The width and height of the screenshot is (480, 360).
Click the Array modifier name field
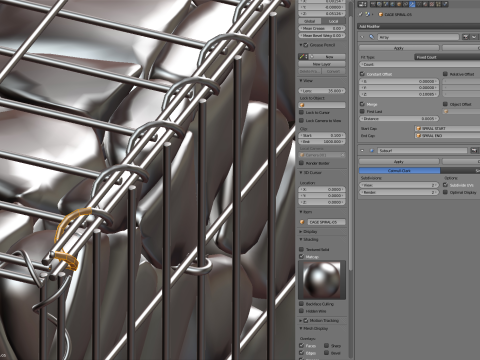[x=418, y=37]
